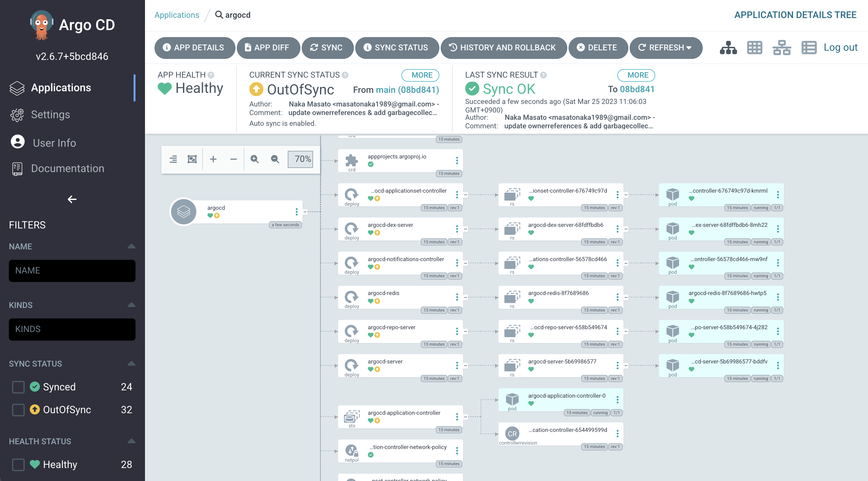The image size is (868, 481).
Task: Expand all nodes with plus icon
Action: tap(213, 159)
